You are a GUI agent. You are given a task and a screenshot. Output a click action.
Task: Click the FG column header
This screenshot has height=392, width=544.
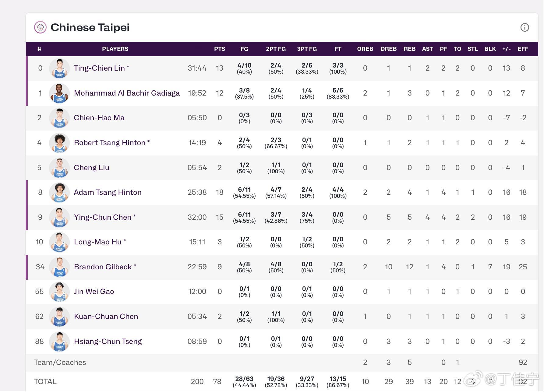pos(244,49)
